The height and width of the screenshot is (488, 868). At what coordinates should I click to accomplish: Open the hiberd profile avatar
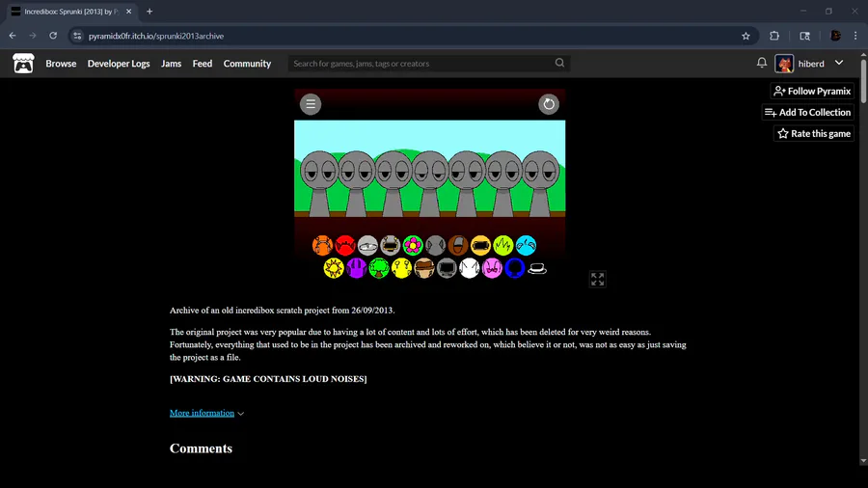coord(784,64)
